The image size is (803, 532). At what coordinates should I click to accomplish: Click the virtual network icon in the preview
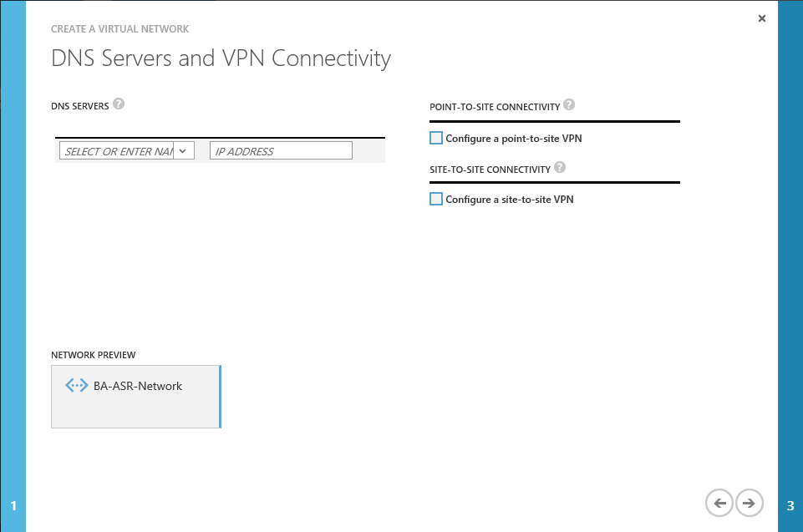tap(76, 386)
